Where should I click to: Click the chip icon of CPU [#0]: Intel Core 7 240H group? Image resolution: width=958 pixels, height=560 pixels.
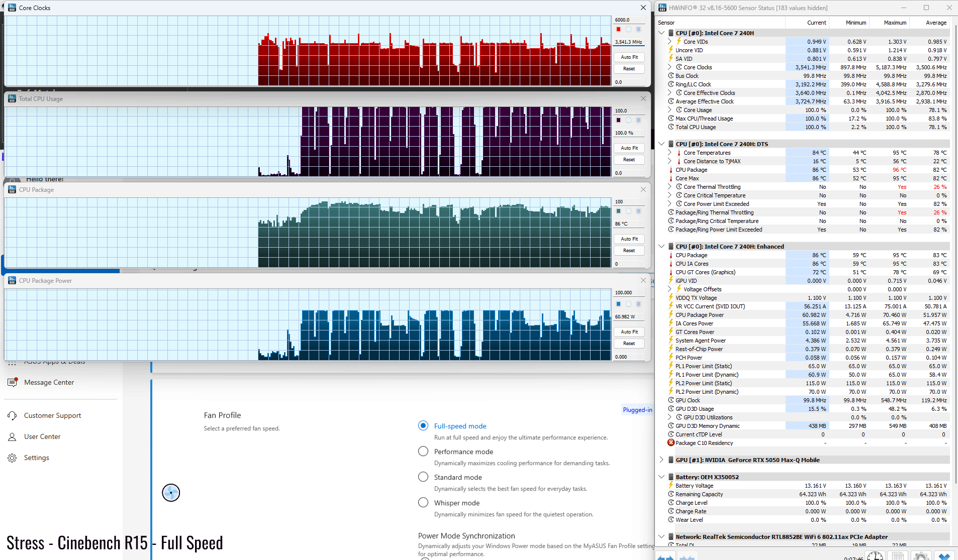tap(671, 33)
